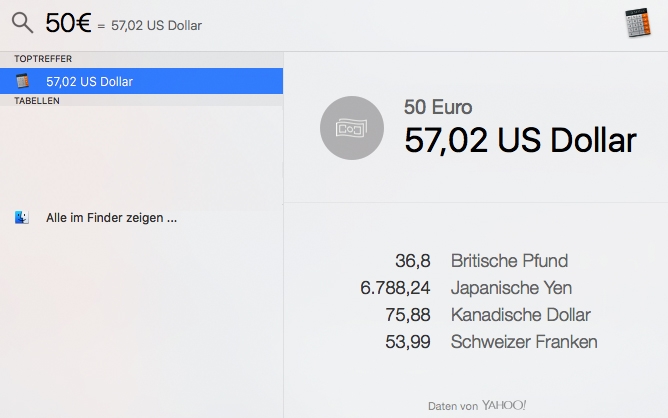This screenshot has height=418, width=668.
Task: Select the 57,02 US Dollar top result
Action: (x=141, y=81)
